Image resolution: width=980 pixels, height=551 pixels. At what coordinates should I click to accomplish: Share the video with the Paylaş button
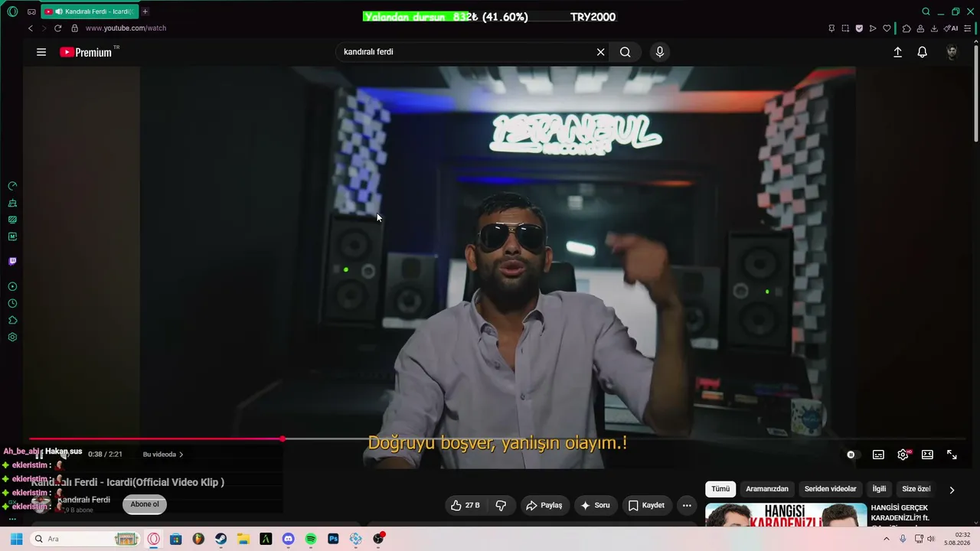click(544, 505)
